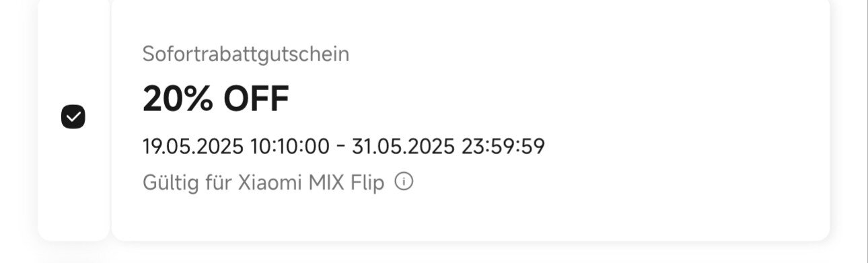Click the 20% discount number
Viewport: 868px width, 263px height.
pyautogui.click(x=179, y=99)
